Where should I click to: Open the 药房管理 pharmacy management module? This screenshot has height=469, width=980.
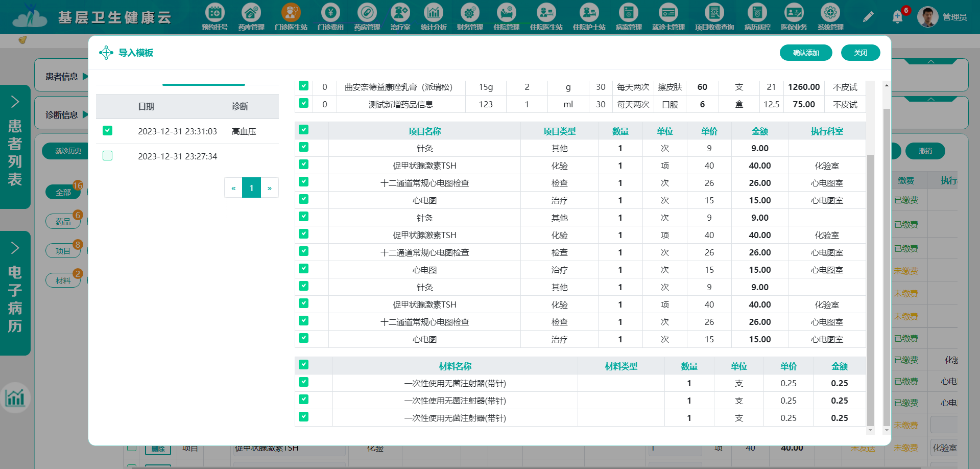point(367,17)
